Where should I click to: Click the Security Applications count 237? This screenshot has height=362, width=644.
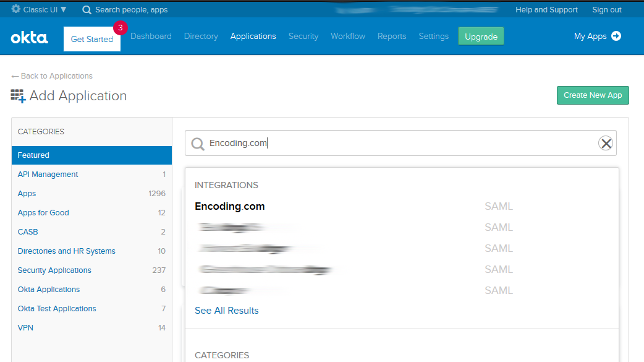click(x=159, y=270)
